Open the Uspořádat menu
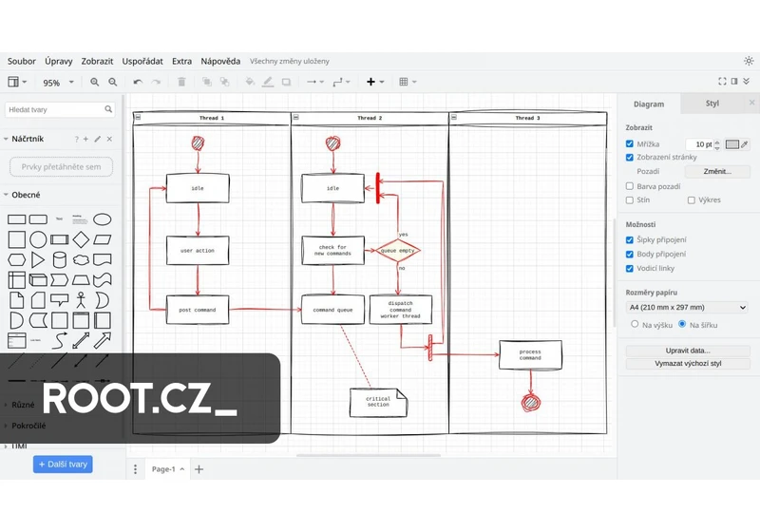760x532 pixels. pyautogui.click(x=142, y=61)
